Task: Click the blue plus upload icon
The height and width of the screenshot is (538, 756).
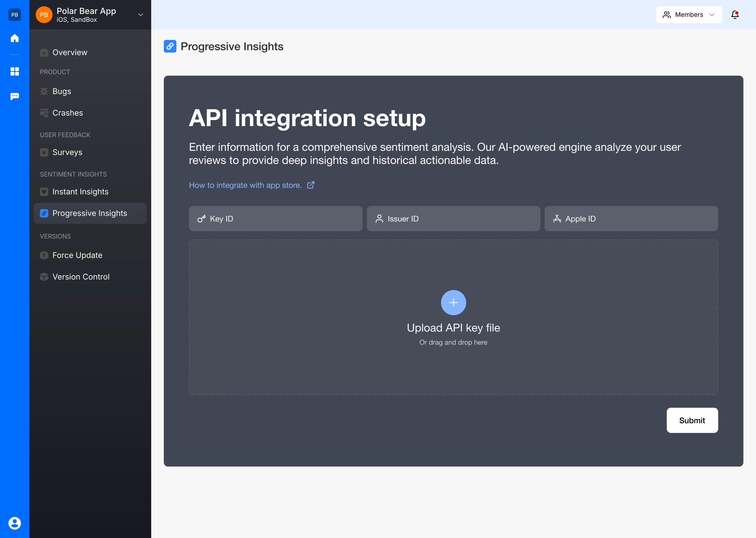Action: click(x=453, y=302)
